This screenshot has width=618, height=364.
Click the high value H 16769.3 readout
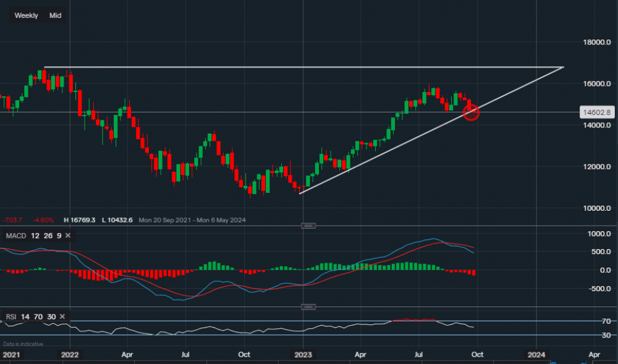click(83, 219)
